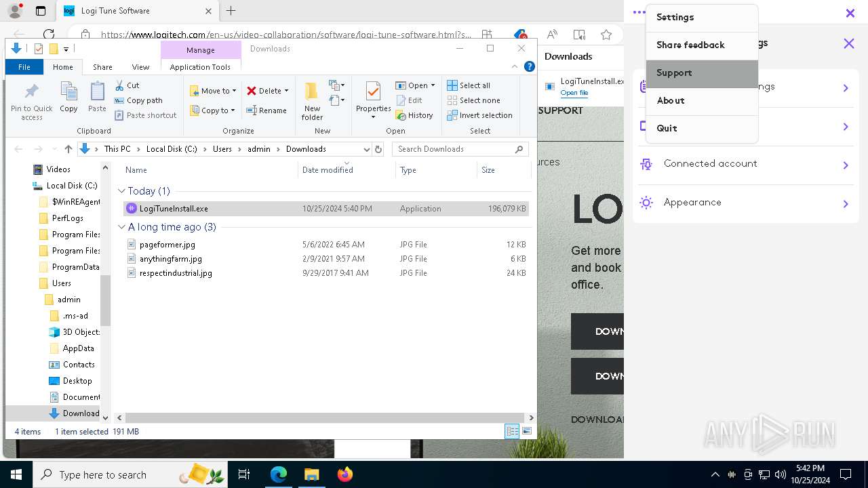Viewport: 868px width, 488px height.
Task: Create a New folder from ribbon
Action: (x=312, y=100)
